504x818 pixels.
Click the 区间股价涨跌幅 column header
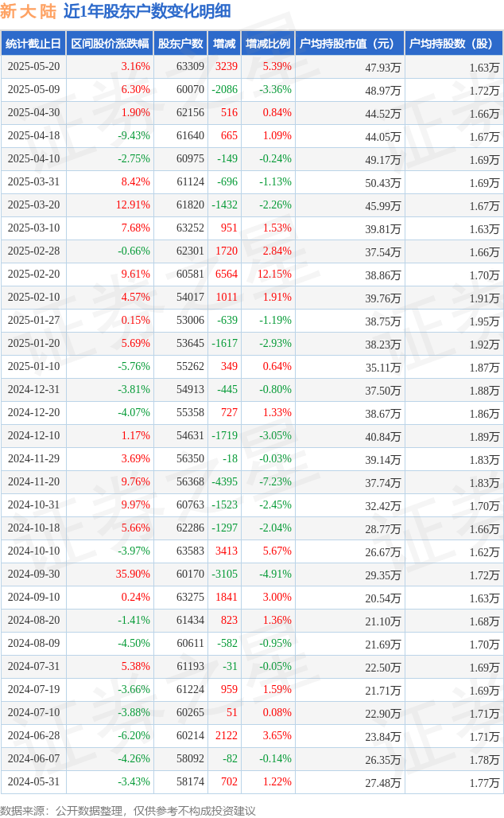[110, 44]
